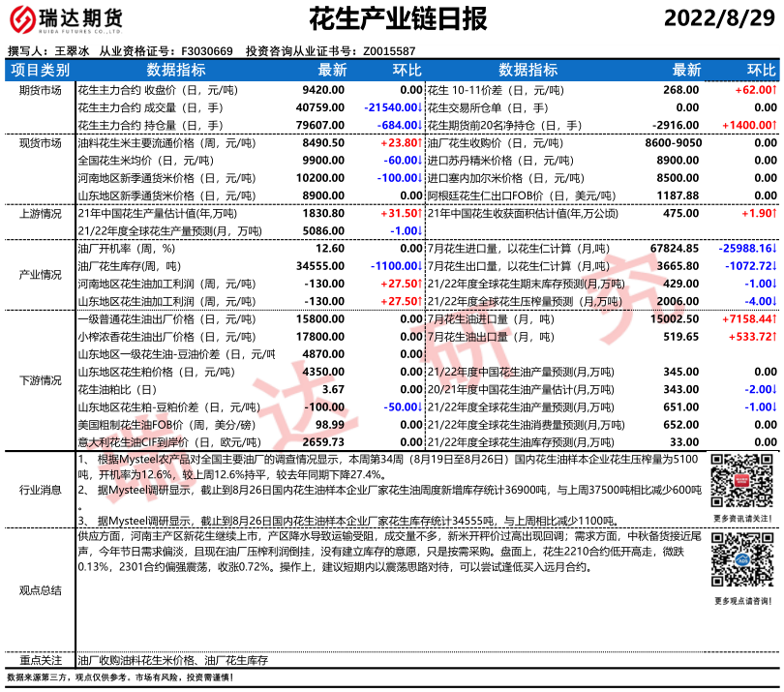784x692 pixels.
Task: Click the 产业情况 category label
Action: (x=40, y=275)
